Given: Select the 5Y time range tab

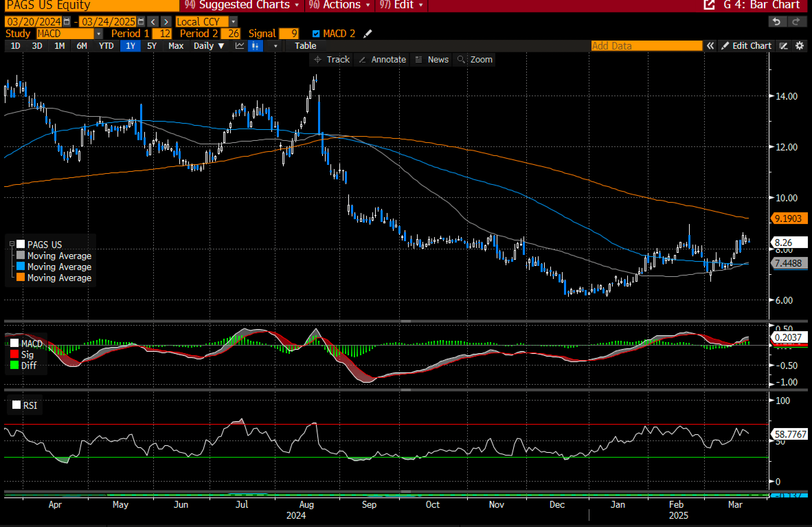Looking at the screenshot, I should 151,46.
